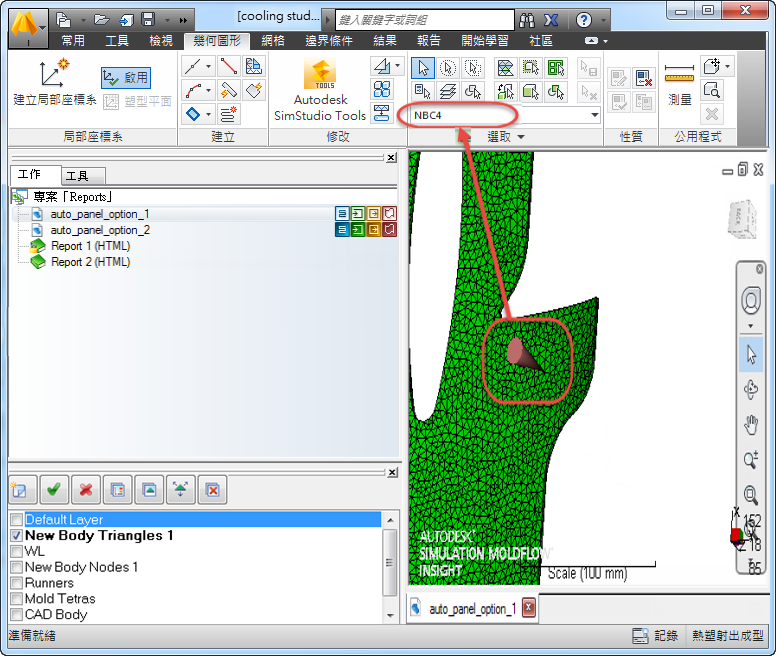
Task: Select the arrow Select tool in ribbon
Action: 423,68
